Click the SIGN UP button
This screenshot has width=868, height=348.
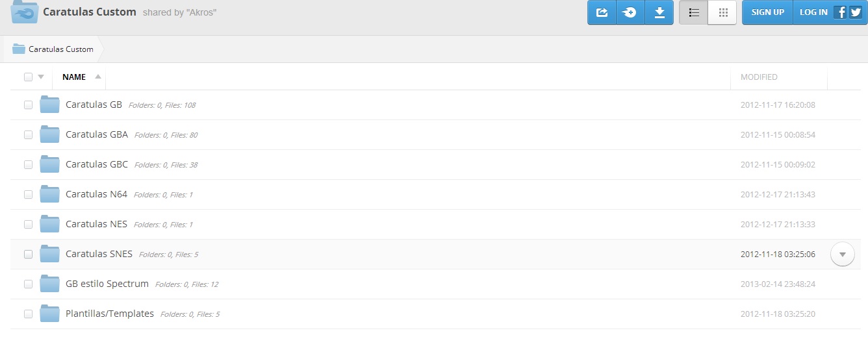767,12
